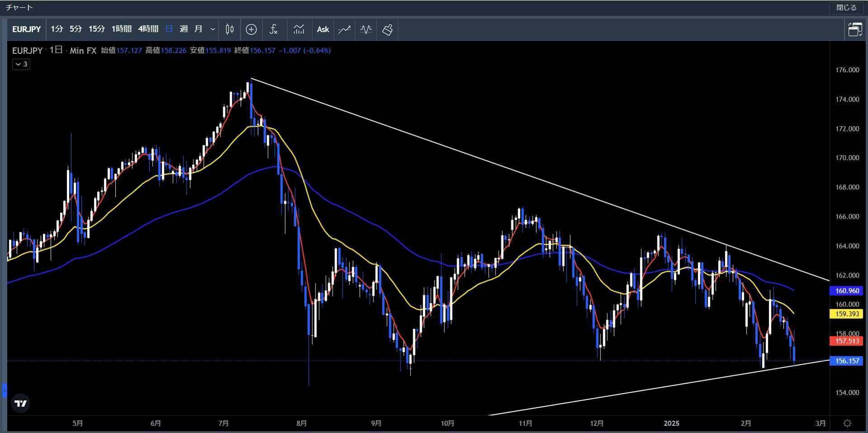Click the 閉じる close button
868x433 pixels.
tap(846, 8)
